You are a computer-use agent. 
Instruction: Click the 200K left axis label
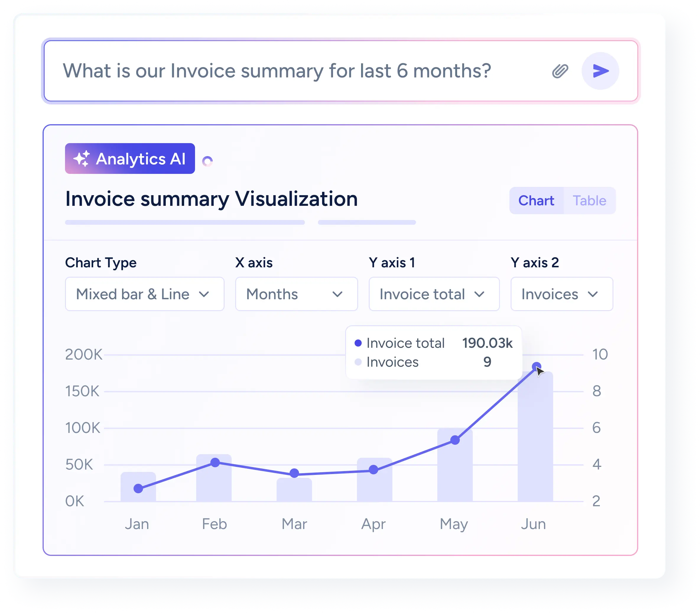(84, 354)
